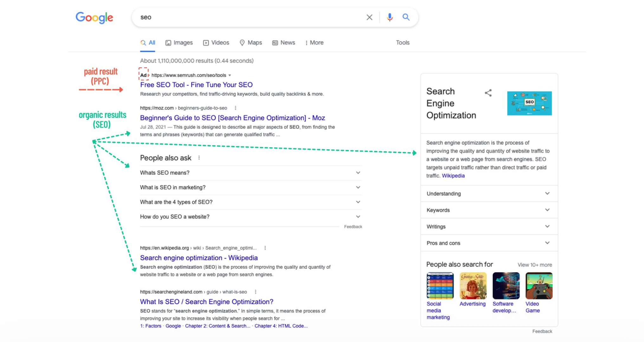Open three-dot menu next to People also ask
Viewport: 644px width, 342px height.
tap(199, 158)
